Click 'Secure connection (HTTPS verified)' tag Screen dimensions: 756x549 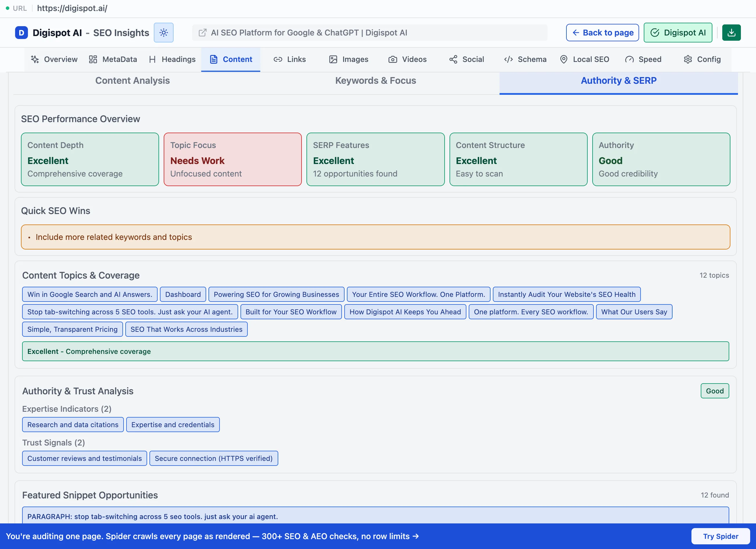coord(214,458)
